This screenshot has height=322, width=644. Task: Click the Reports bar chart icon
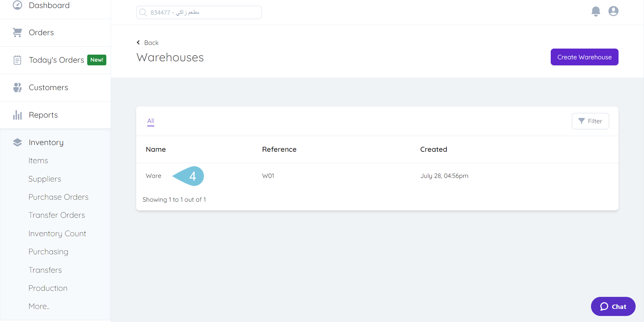tap(17, 115)
